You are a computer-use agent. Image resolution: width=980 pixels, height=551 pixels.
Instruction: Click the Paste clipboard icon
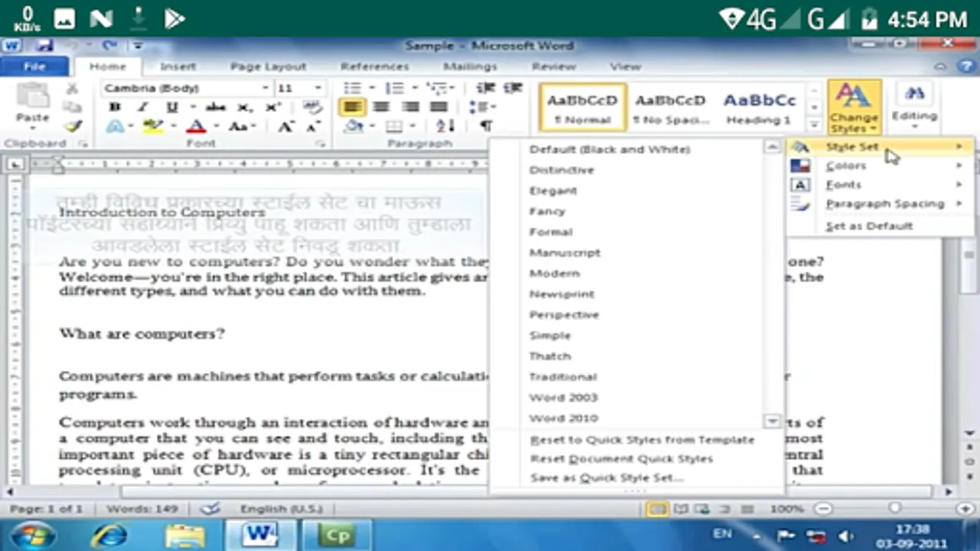coord(32,97)
